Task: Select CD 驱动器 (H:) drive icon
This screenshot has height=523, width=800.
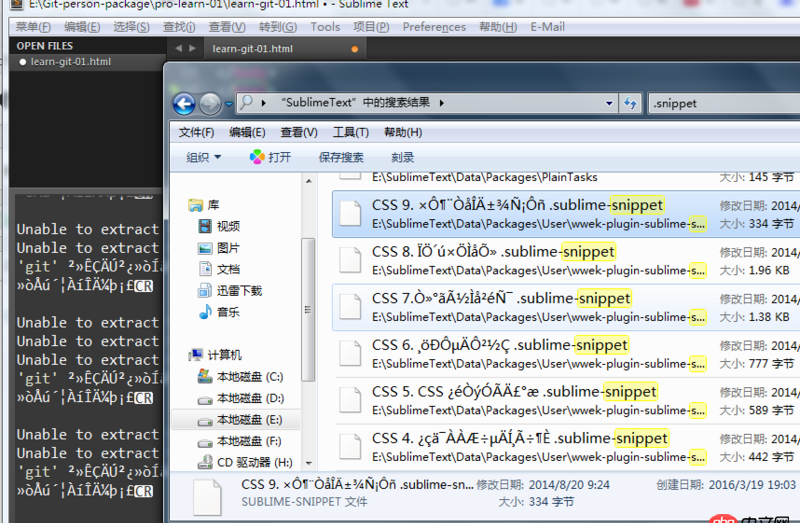Action: point(205,462)
